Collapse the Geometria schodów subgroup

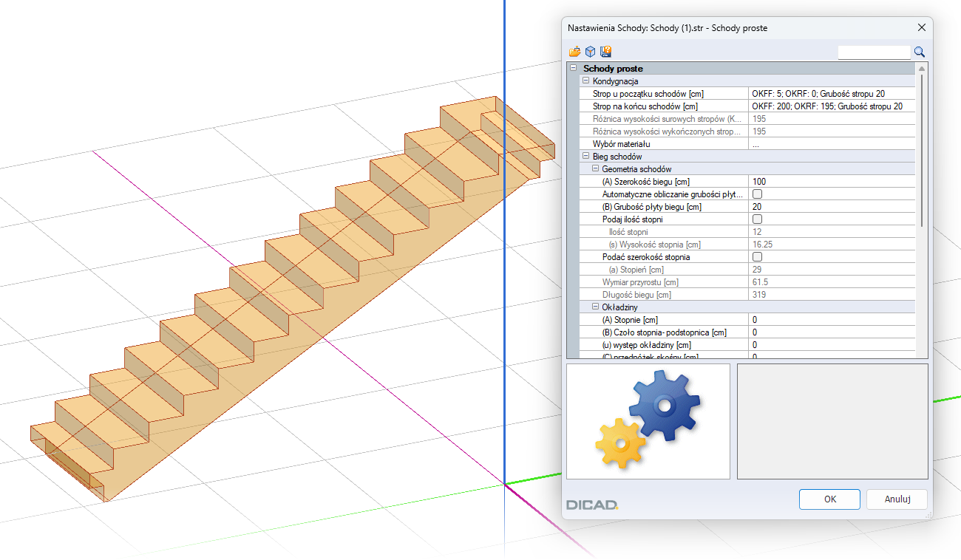tap(595, 169)
